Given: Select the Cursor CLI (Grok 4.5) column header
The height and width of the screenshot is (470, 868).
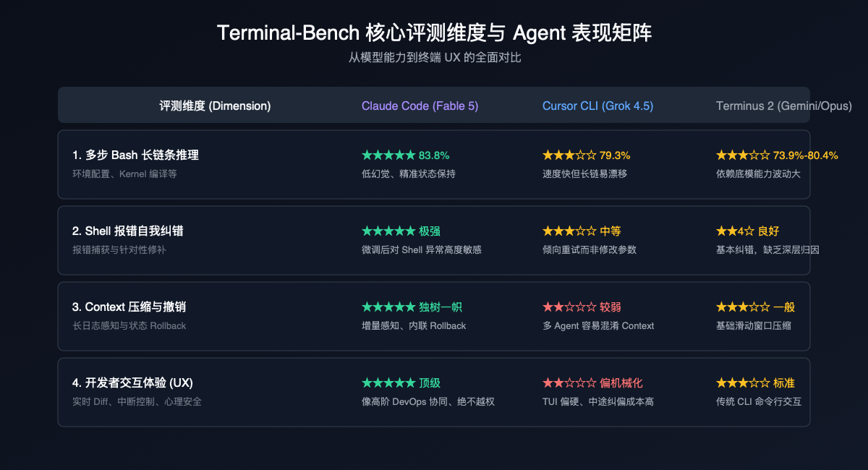Looking at the screenshot, I should [x=597, y=106].
